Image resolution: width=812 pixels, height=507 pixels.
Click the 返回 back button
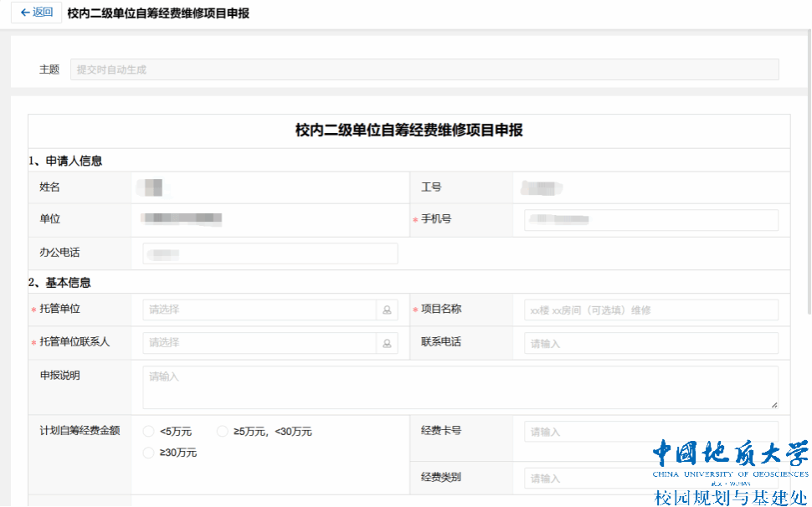(36, 13)
